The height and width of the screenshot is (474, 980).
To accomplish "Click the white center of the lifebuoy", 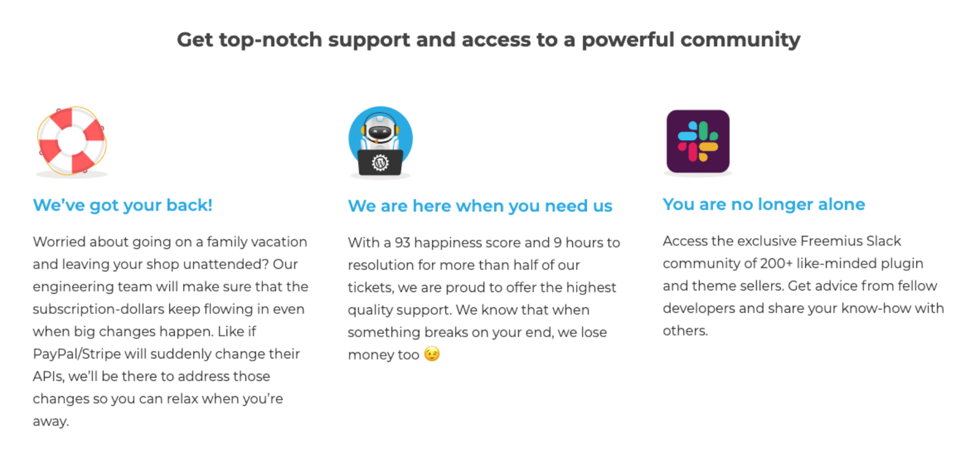I will click(x=72, y=140).
